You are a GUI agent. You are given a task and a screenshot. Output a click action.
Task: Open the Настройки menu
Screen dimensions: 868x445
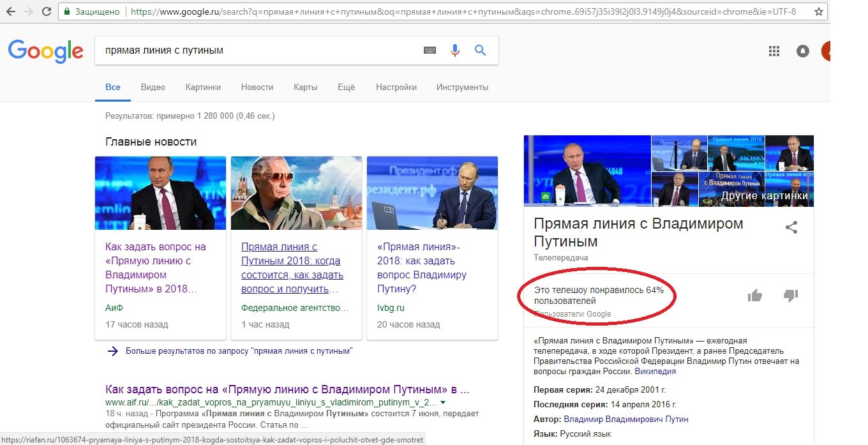(x=396, y=87)
